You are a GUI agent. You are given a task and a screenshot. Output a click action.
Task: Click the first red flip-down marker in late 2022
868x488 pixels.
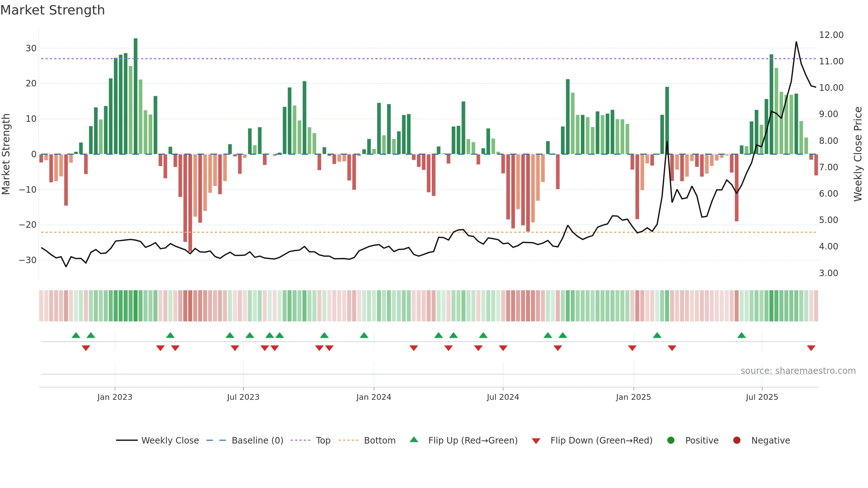point(86,348)
